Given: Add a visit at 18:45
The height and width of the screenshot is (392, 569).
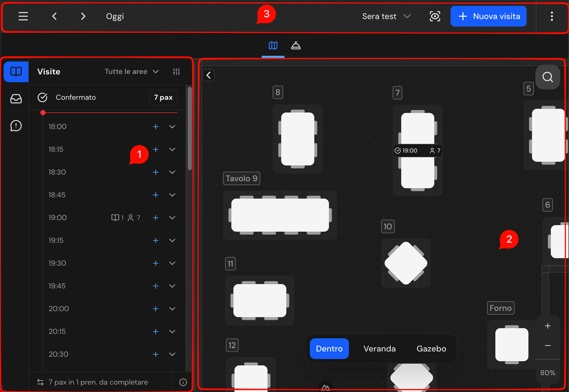Looking at the screenshot, I should coord(156,195).
